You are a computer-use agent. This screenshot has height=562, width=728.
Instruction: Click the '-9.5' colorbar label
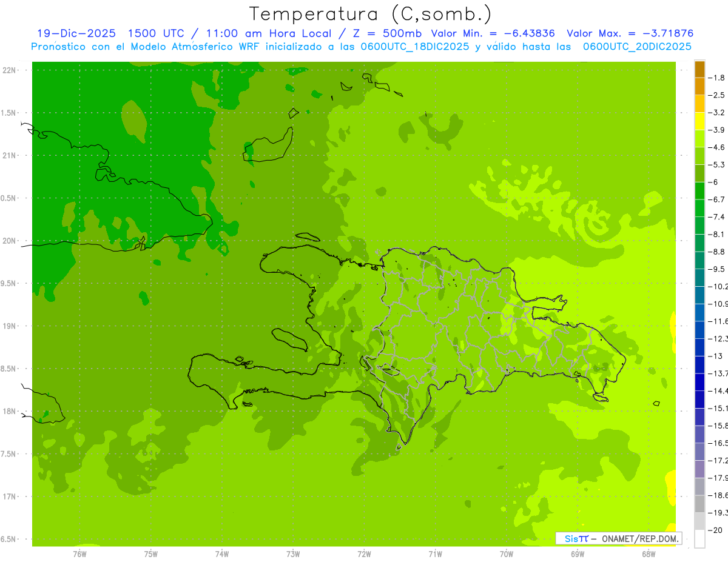pyautogui.click(x=716, y=269)
